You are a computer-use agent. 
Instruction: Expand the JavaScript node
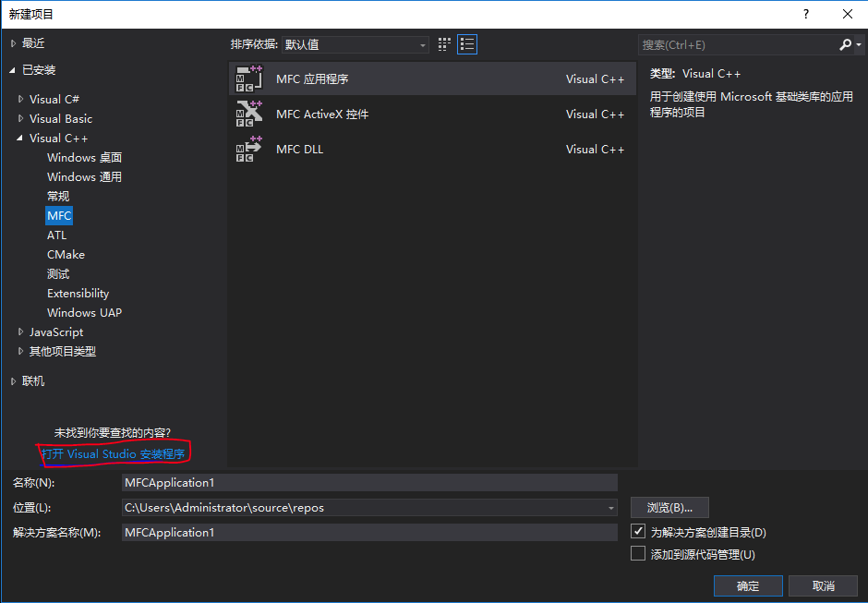pyautogui.click(x=20, y=332)
